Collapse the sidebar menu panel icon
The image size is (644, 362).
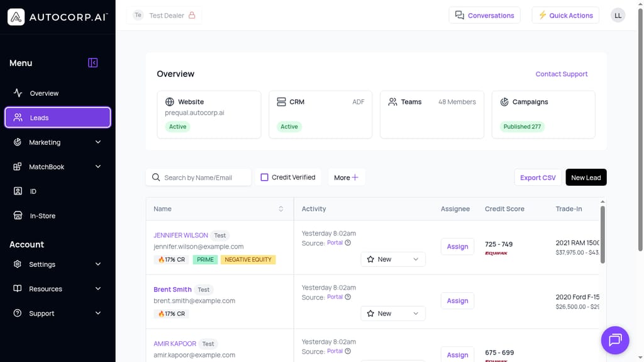click(93, 62)
